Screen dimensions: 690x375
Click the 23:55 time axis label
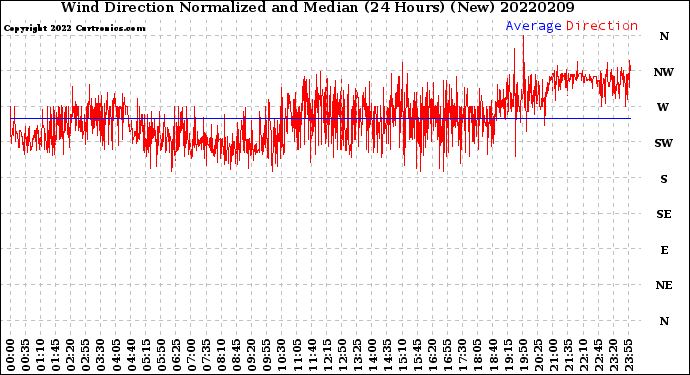click(628, 355)
